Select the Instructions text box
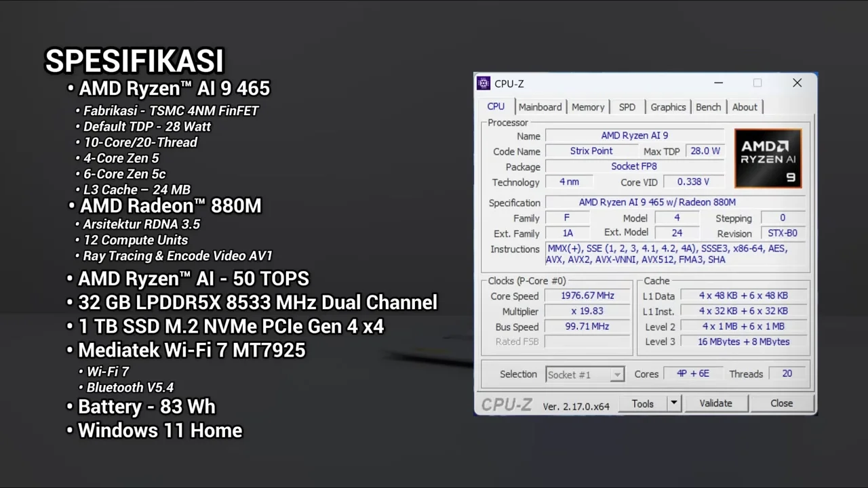Image resolution: width=868 pixels, height=488 pixels. (667, 254)
